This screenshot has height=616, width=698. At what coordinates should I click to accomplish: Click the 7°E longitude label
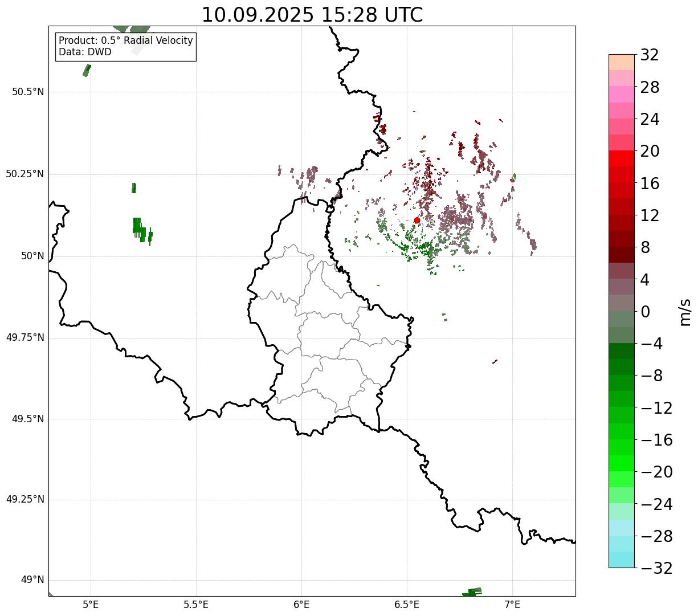point(512,605)
